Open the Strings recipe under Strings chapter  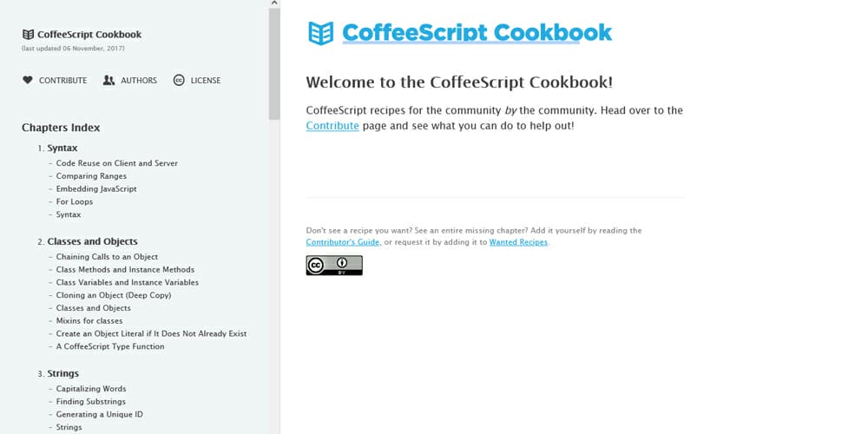pos(69,427)
